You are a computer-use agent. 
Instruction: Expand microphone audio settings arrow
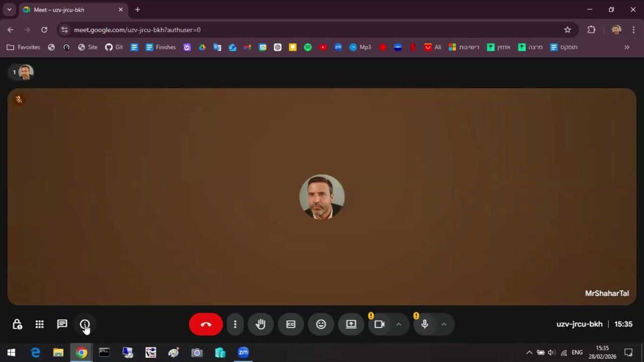444,324
